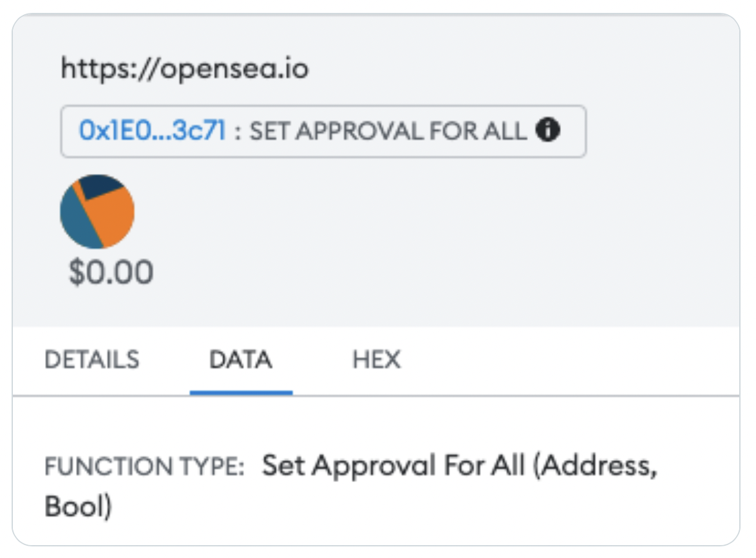Click the blue underline beneath the DATA tab

click(x=241, y=392)
